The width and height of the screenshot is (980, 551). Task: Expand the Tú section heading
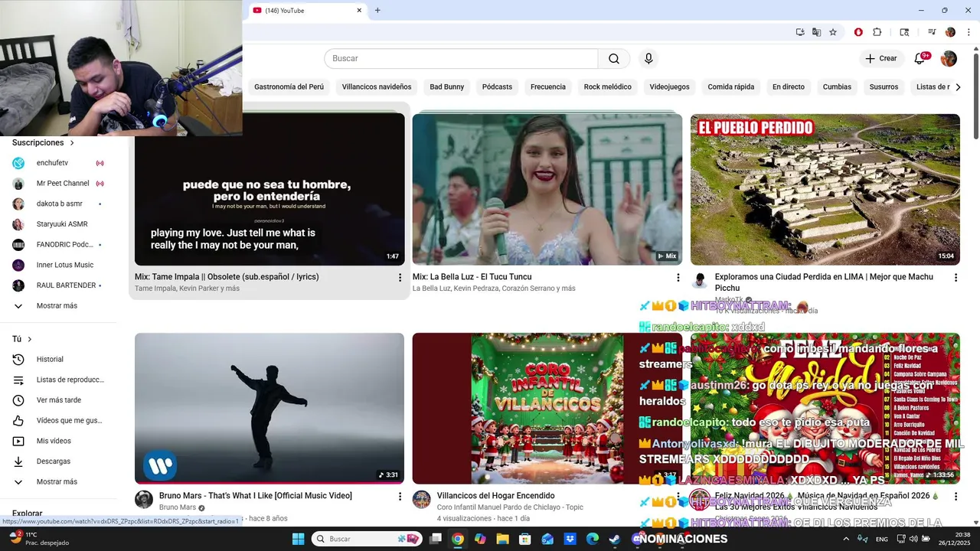(22, 339)
